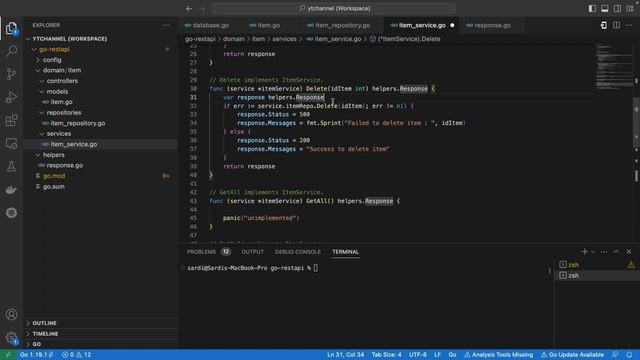Click the Go Back arrow
This screenshot has width=640, height=360.
pyautogui.click(x=189, y=9)
